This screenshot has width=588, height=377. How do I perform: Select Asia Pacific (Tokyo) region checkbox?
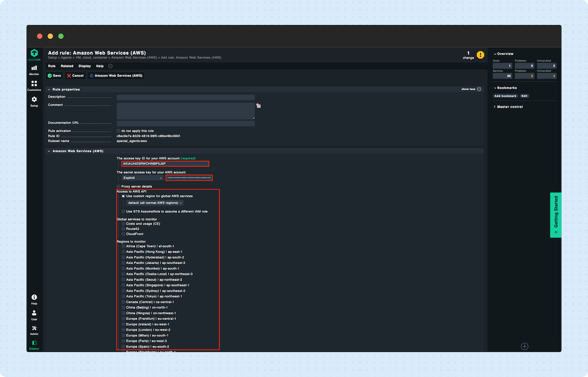(123, 296)
